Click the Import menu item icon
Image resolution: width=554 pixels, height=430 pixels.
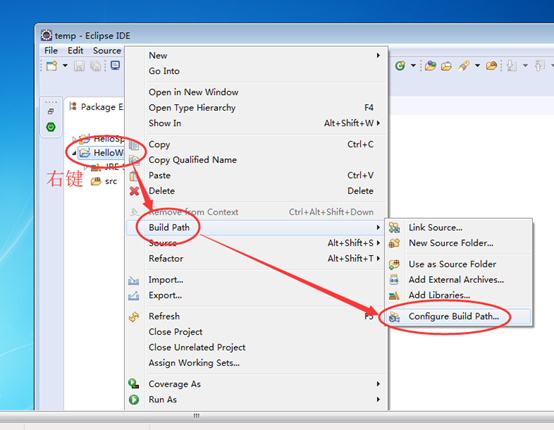134,281
